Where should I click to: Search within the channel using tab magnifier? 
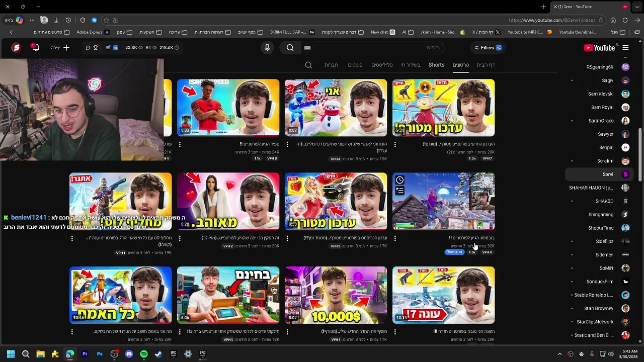click(308, 65)
